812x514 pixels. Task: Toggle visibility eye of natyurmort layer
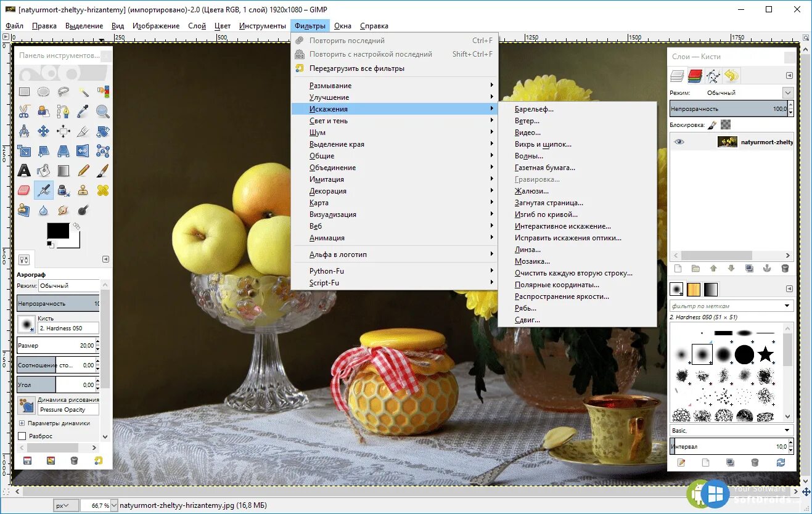pos(679,142)
